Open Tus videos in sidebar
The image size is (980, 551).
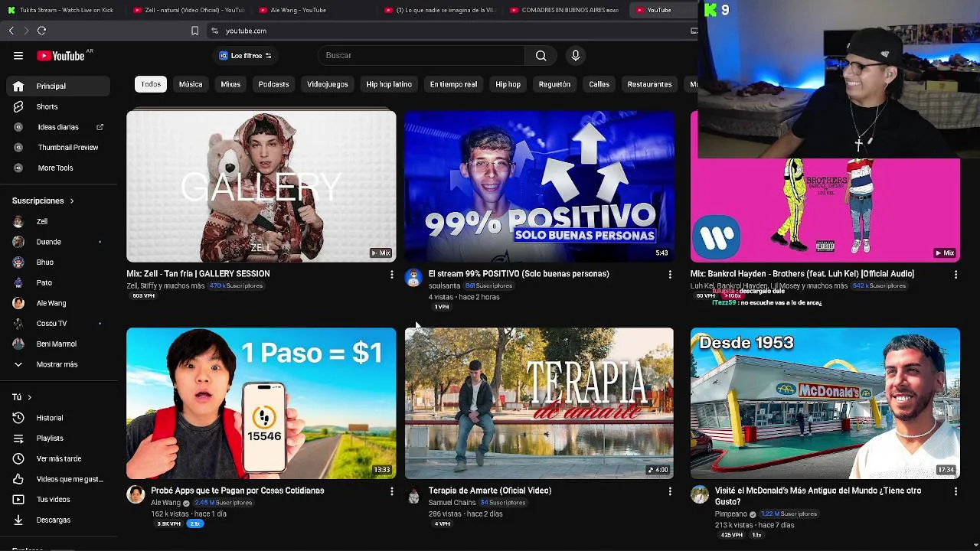point(58,499)
